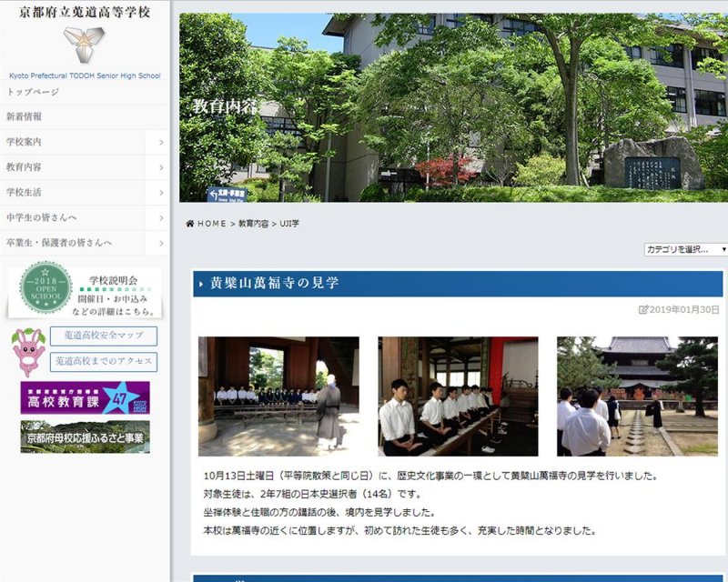The height and width of the screenshot is (582, 728).
Task: Click the 莵道高校安全マップ button
Action: click(103, 336)
